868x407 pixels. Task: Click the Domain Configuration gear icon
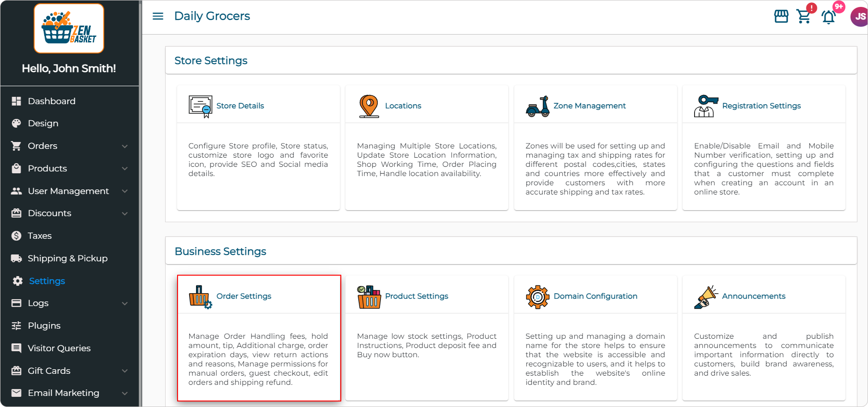[x=537, y=297]
